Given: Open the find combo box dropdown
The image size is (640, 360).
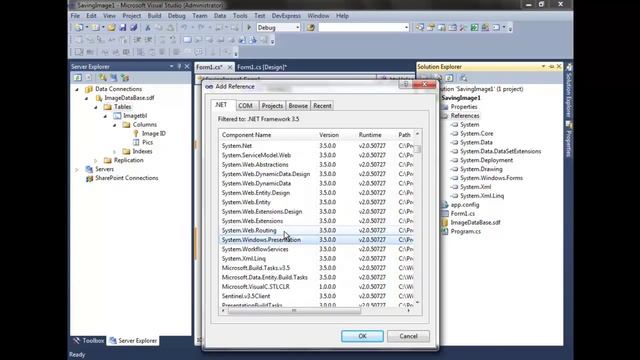Looking at the screenshot, I should click(406, 27).
